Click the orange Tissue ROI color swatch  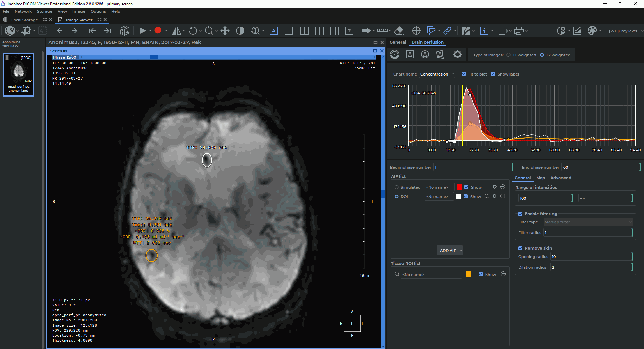(x=469, y=274)
